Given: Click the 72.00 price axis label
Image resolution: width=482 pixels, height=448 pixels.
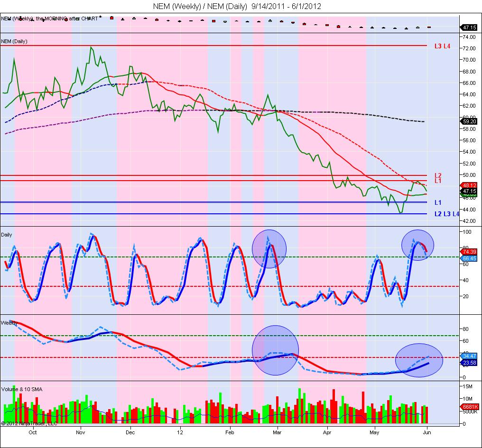Looking at the screenshot, I should [469, 48].
